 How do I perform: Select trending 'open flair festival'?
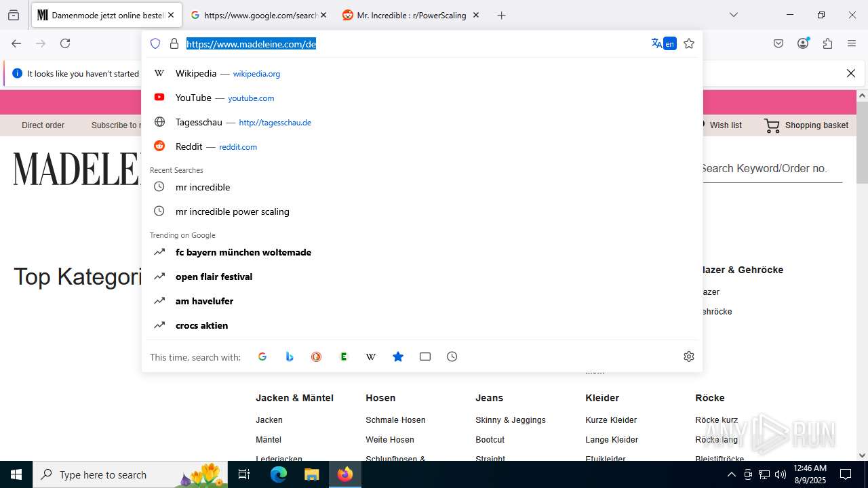coord(422,277)
